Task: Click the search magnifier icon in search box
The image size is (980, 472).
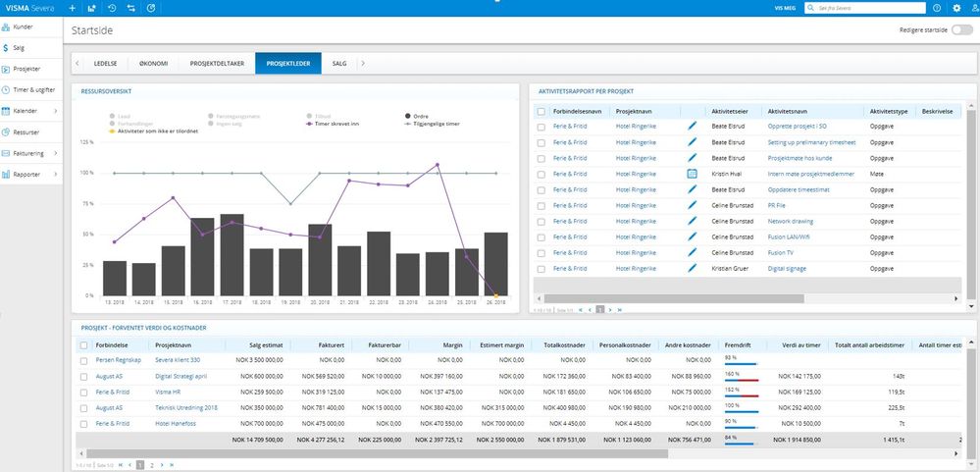Action: tap(810, 8)
